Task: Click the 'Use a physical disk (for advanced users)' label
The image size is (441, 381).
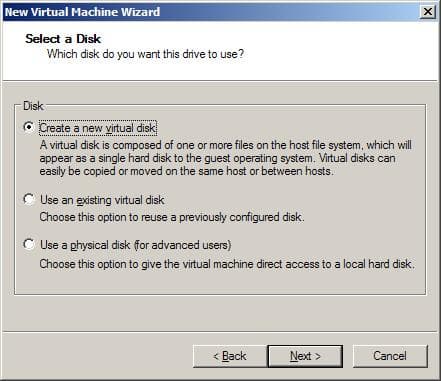Action: pos(136,245)
